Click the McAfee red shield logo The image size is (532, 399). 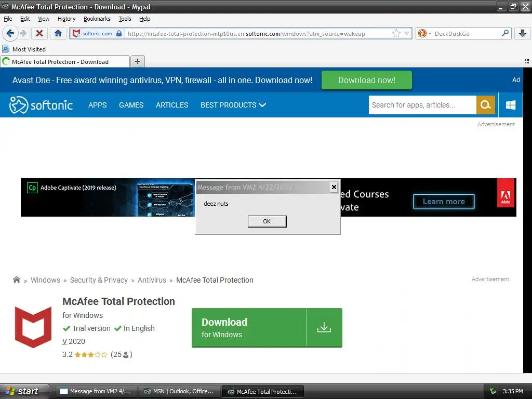coord(33,327)
